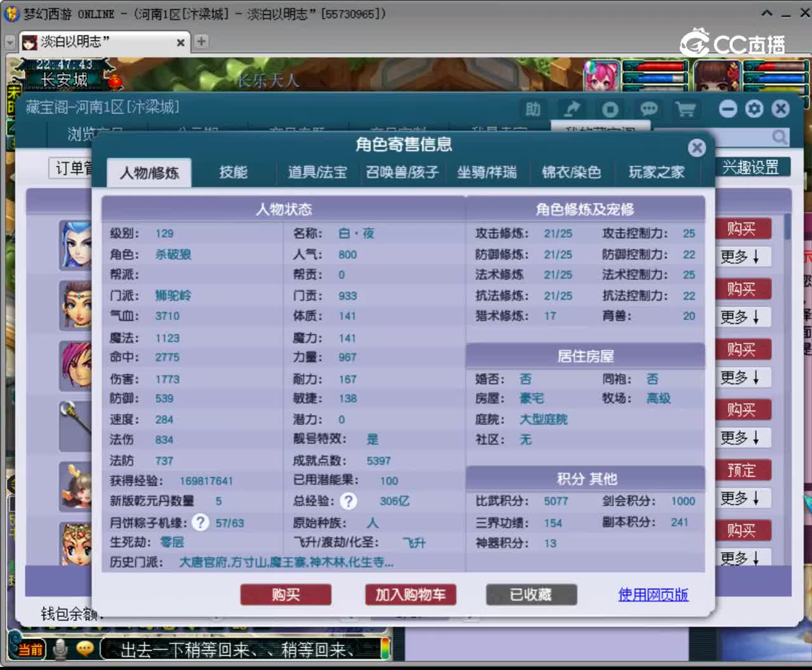Open the 助 helper icon in 藏宝阁 toolbar

(x=533, y=109)
